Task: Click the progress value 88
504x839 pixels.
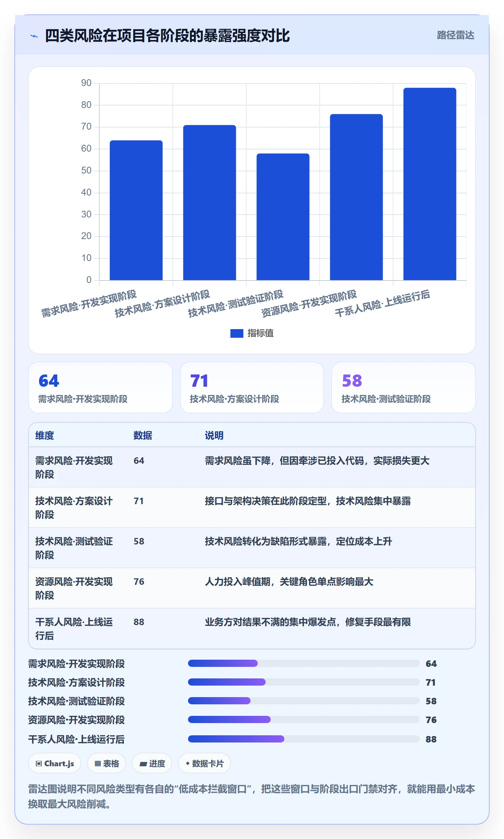Action: 431,739
